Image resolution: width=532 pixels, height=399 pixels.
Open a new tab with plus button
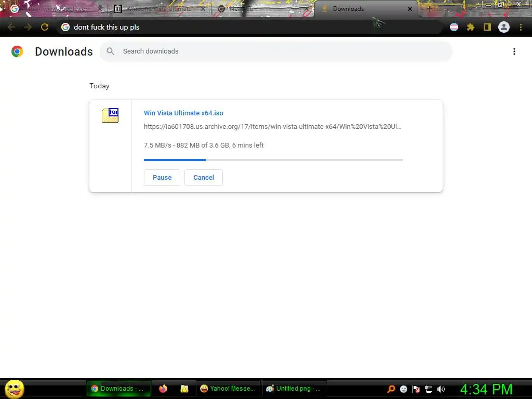[429, 9]
